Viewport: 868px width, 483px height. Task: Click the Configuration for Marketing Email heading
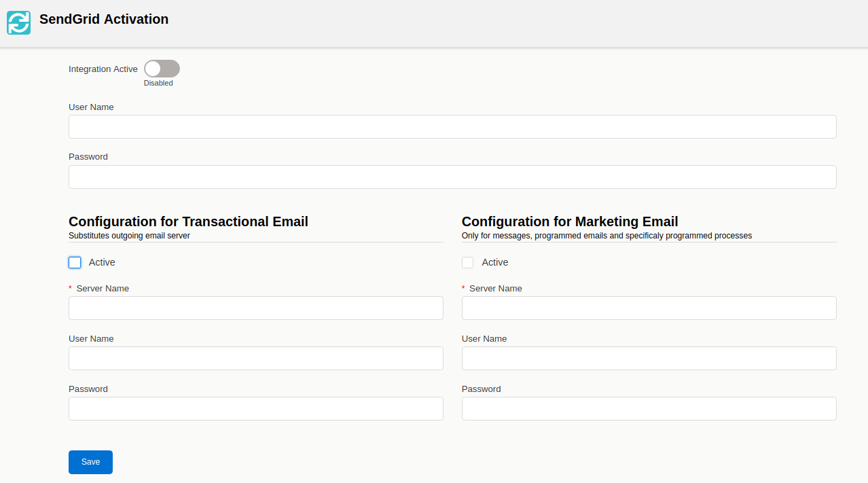tap(569, 221)
